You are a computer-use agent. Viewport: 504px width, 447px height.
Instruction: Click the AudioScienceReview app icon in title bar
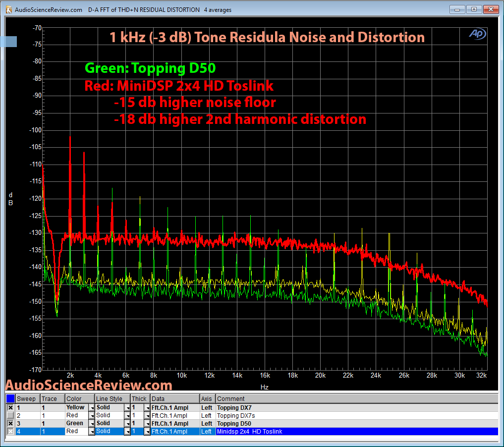pos(9,9)
